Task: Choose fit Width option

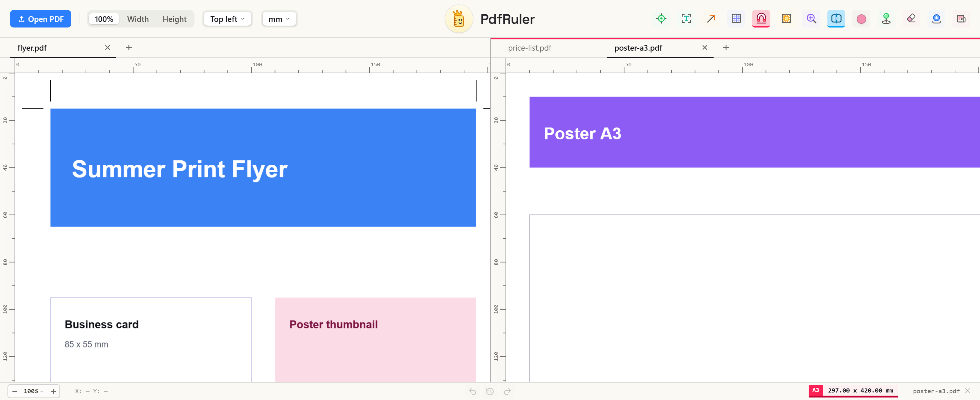Action: [x=138, y=19]
